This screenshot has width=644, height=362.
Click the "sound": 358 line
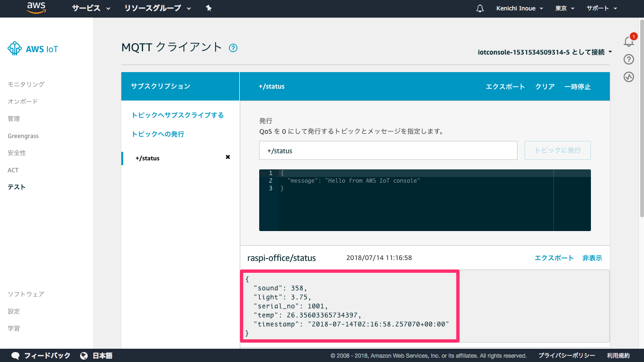click(281, 288)
